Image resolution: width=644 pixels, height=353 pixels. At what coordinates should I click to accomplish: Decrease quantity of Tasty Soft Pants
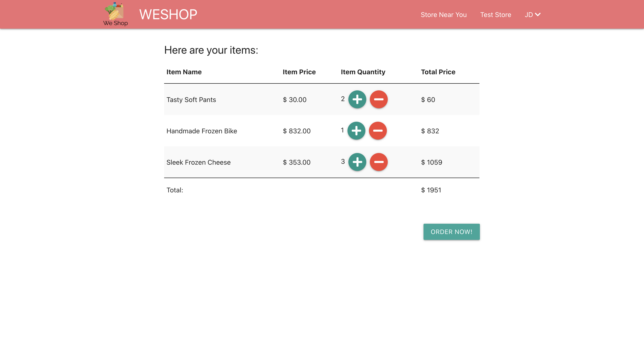point(379,99)
